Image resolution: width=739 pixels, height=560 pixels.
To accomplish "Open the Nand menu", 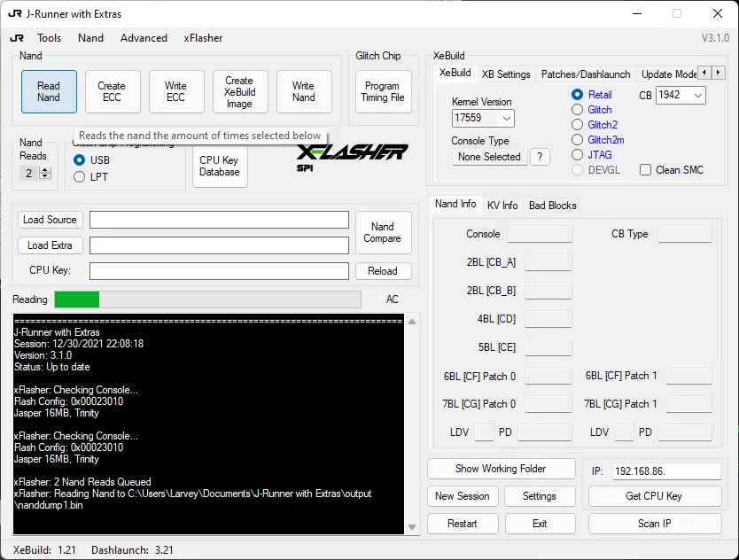I will click(90, 38).
